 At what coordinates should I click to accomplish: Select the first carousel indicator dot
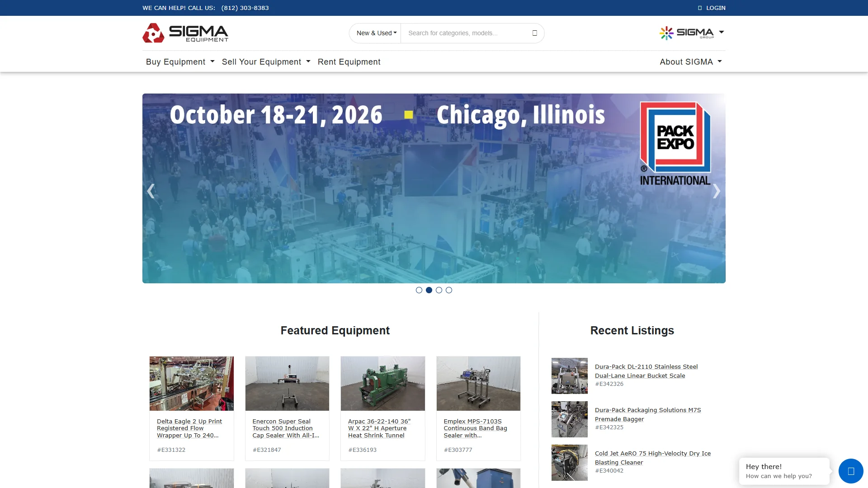click(419, 290)
